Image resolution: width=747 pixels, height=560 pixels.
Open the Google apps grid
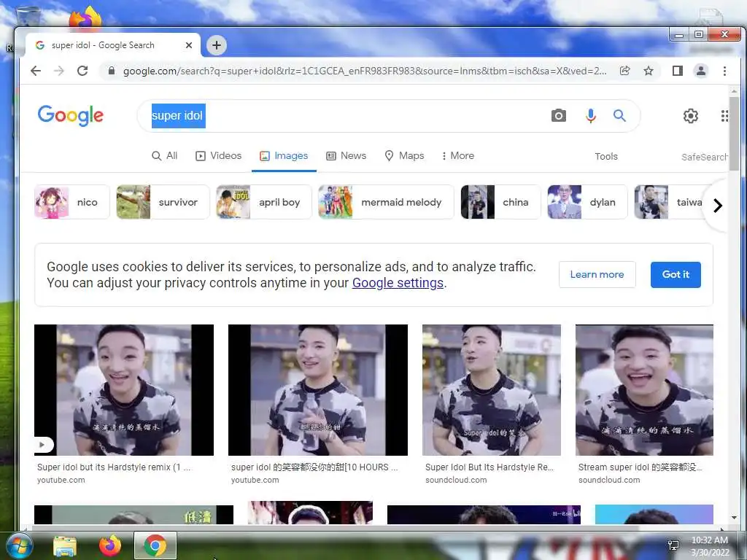[724, 116]
